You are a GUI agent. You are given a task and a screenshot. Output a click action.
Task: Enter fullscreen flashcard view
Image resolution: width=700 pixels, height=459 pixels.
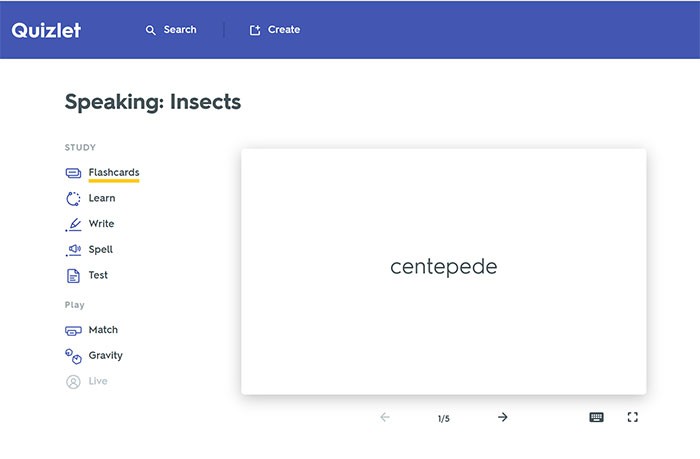(x=632, y=417)
